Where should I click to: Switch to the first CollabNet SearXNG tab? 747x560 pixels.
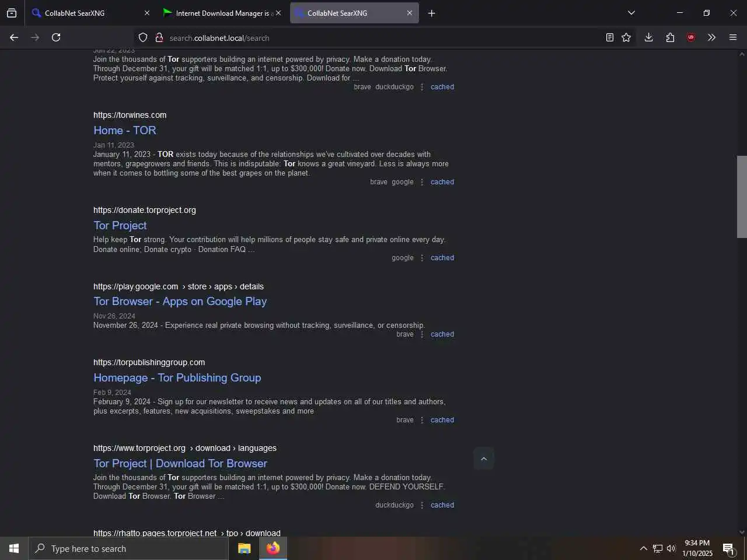pyautogui.click(x=88, y=13)
